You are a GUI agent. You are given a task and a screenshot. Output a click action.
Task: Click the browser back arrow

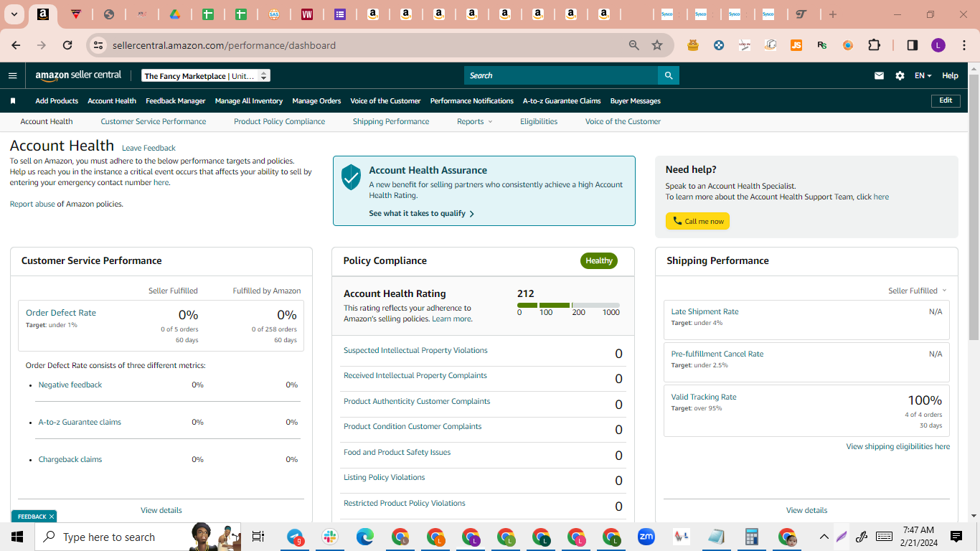point(16,45)
